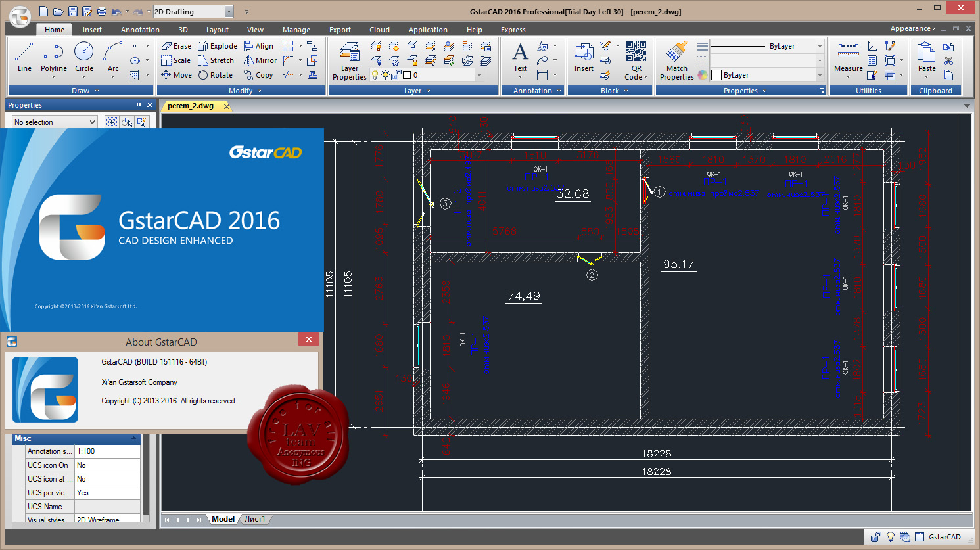Click the Align tool
This screenshot has width=980, height=550.
click(x=258, y=46)
